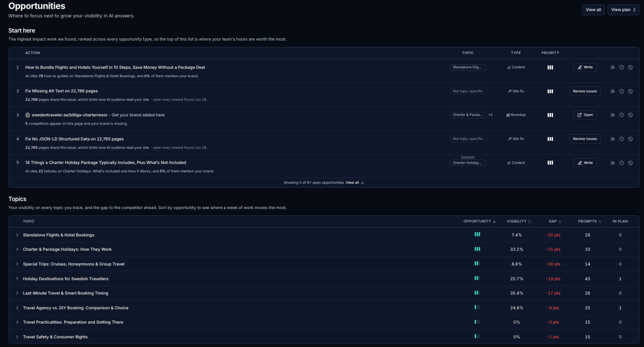Click the opportunity bars for Travel Safety topic
Screen dimensions: 644x347
477,336
